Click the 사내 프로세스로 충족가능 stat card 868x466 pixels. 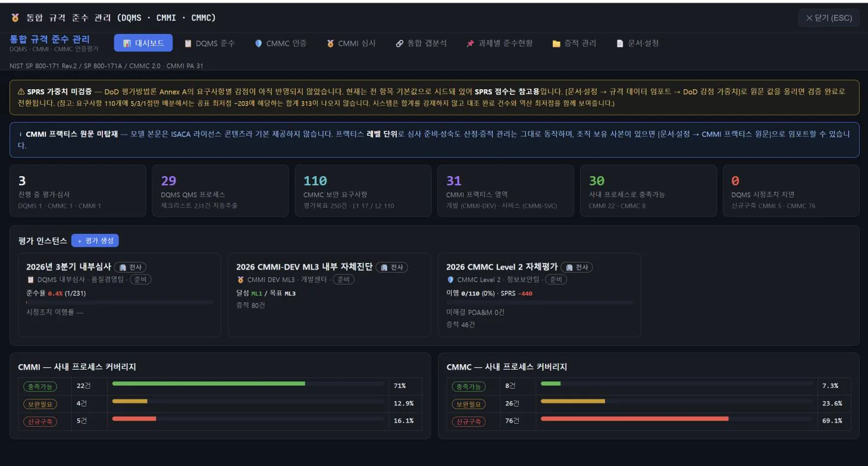click(648, 191)
